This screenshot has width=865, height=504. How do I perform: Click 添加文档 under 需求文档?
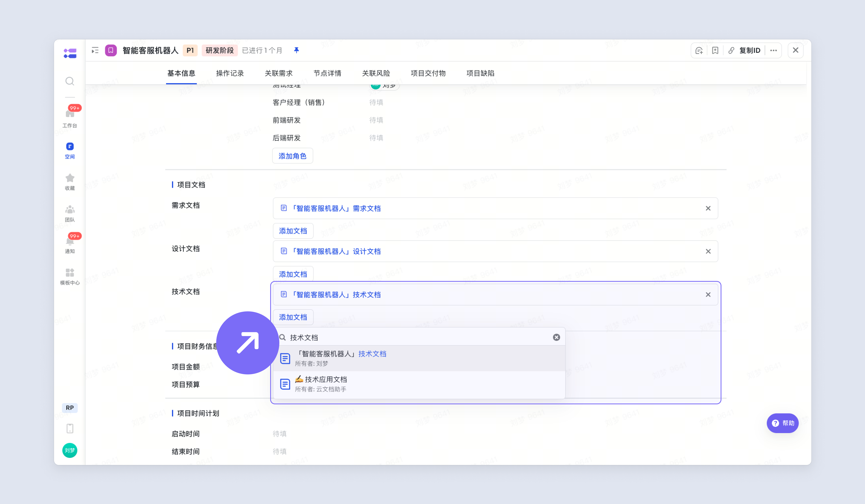tap(293, 231)
